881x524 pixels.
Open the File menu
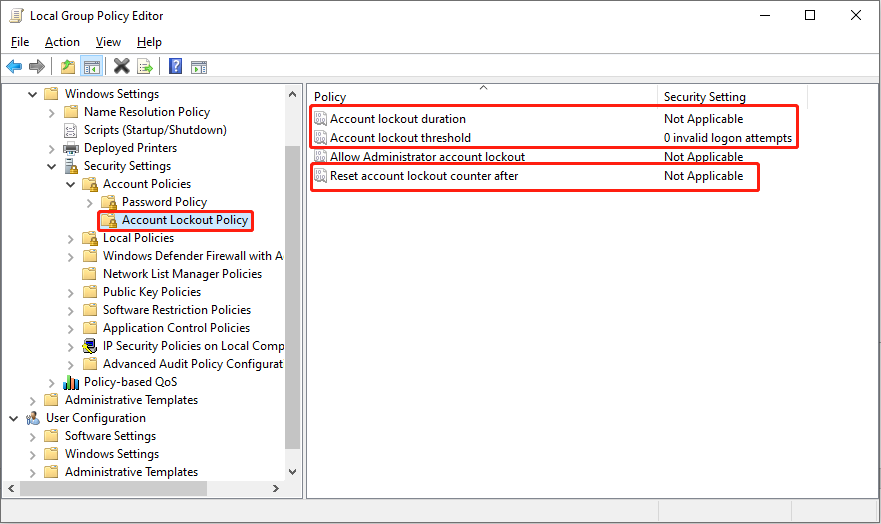(x=20, y=42)
